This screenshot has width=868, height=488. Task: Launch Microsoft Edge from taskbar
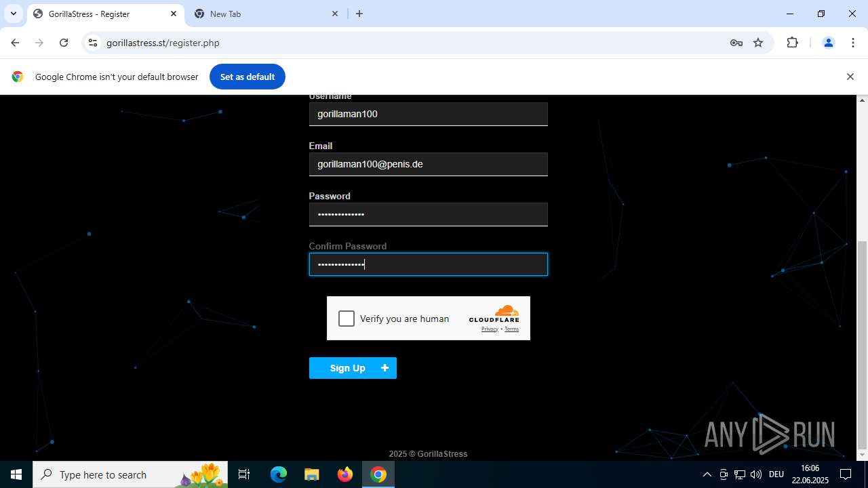coord(279,474)
